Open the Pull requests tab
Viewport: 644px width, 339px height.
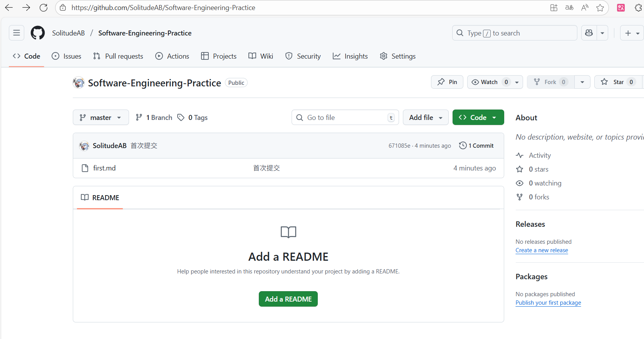point(118,56)
